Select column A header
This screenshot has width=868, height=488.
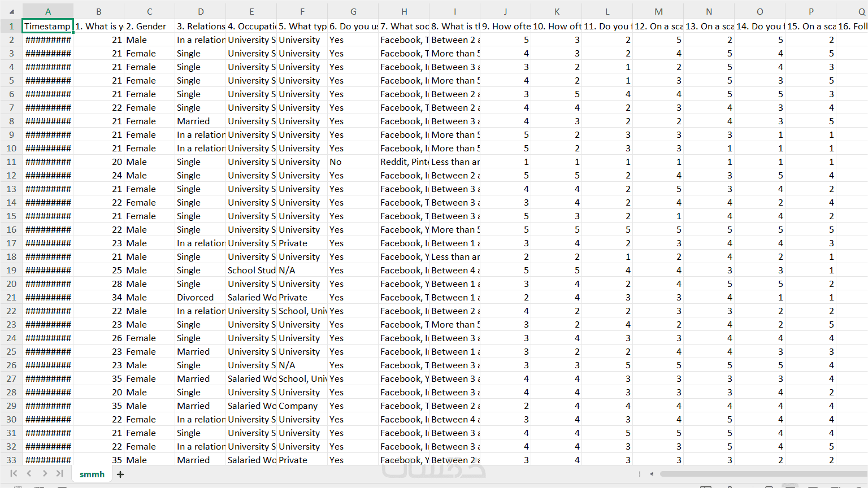pyautogui.click(x=48, y=11)
